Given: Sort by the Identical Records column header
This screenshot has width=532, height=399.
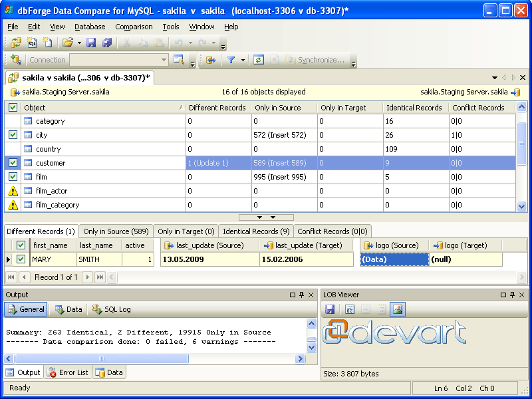Looking at the screenshot, I should [x=416, y=108].
